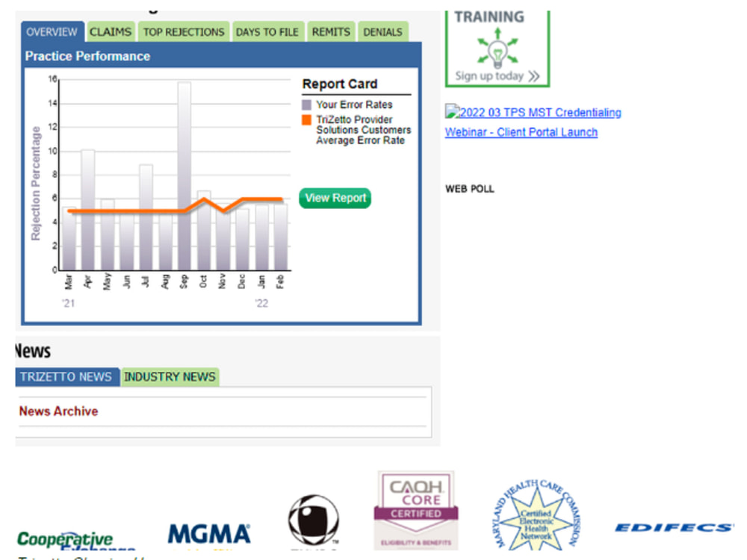Viewport: 747px width, 560px height.
Task: Click the Cooperative Exchange logo
Action: 76,540
